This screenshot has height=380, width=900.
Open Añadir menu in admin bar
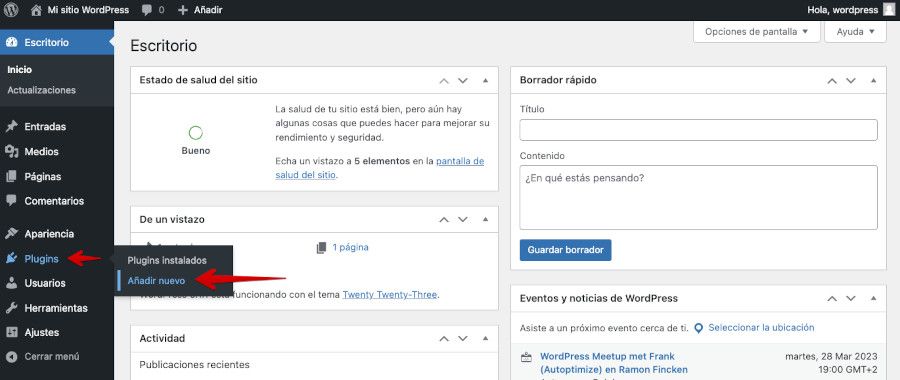pos(200,10)
